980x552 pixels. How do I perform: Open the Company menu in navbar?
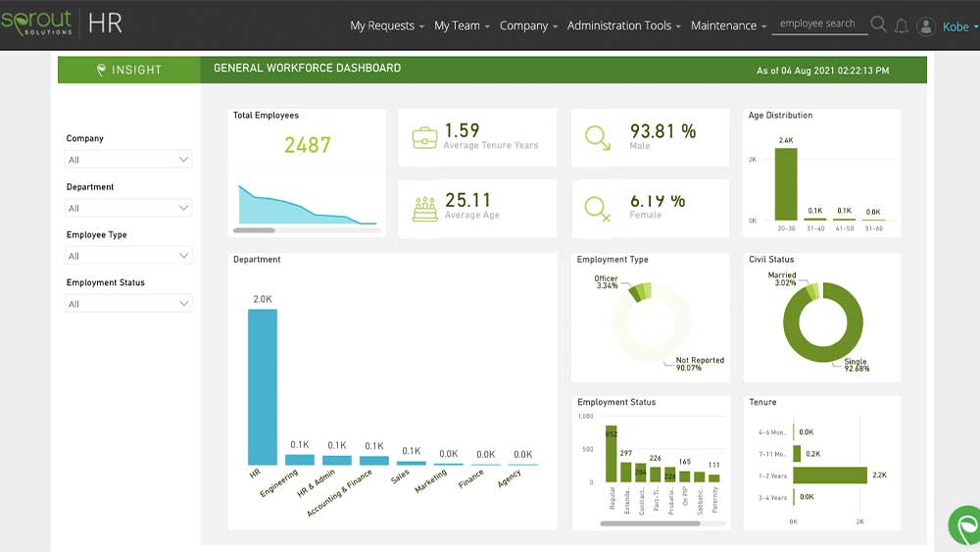[528, 25]
